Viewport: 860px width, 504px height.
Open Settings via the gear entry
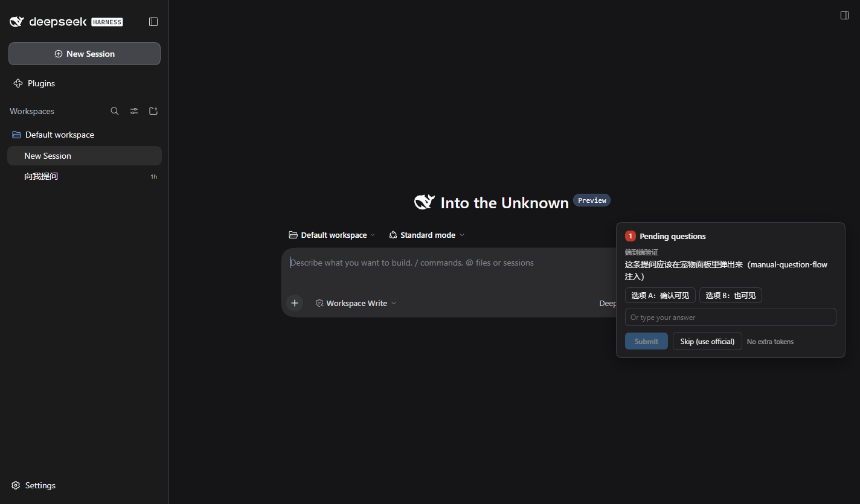coord(34,485)
